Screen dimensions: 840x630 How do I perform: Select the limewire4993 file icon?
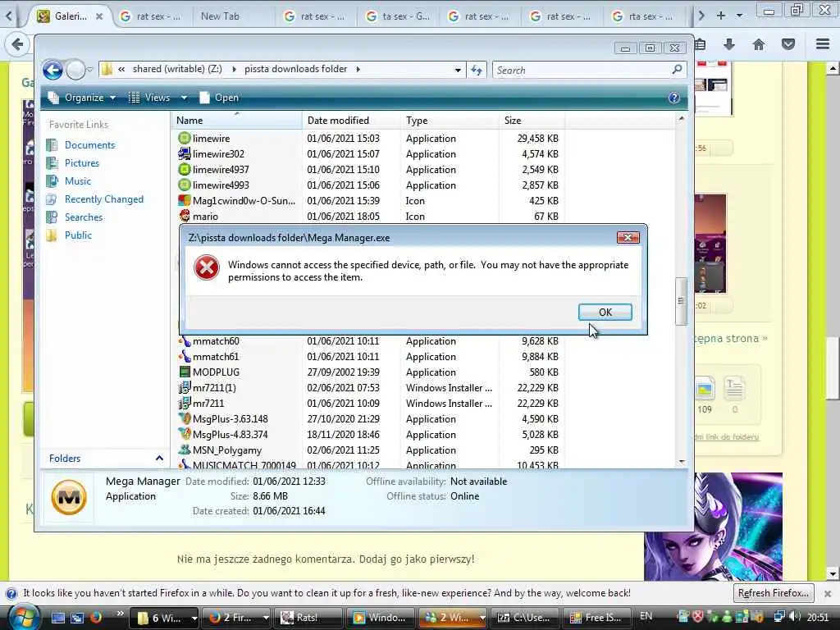click(185, 185)
